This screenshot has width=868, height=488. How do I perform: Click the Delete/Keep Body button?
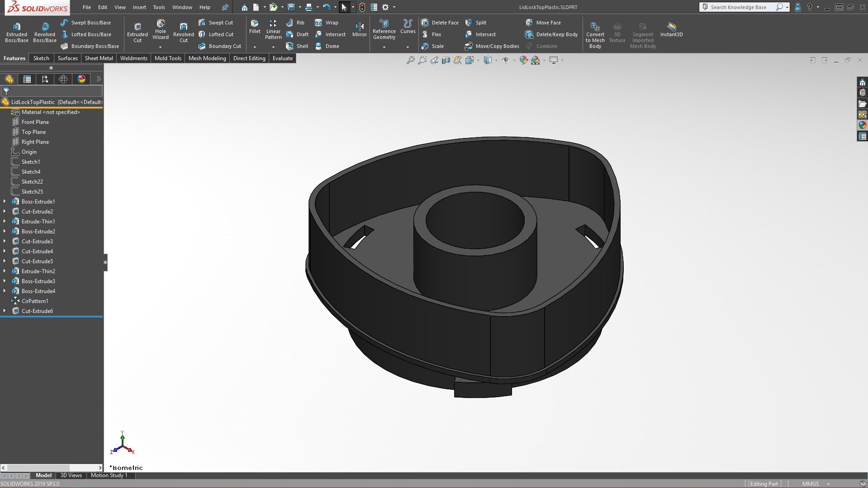coord(551,34)
